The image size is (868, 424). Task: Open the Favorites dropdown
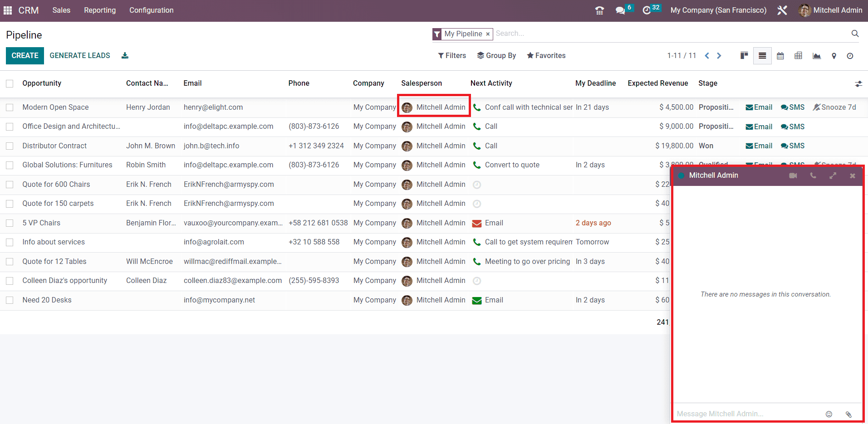546,55
